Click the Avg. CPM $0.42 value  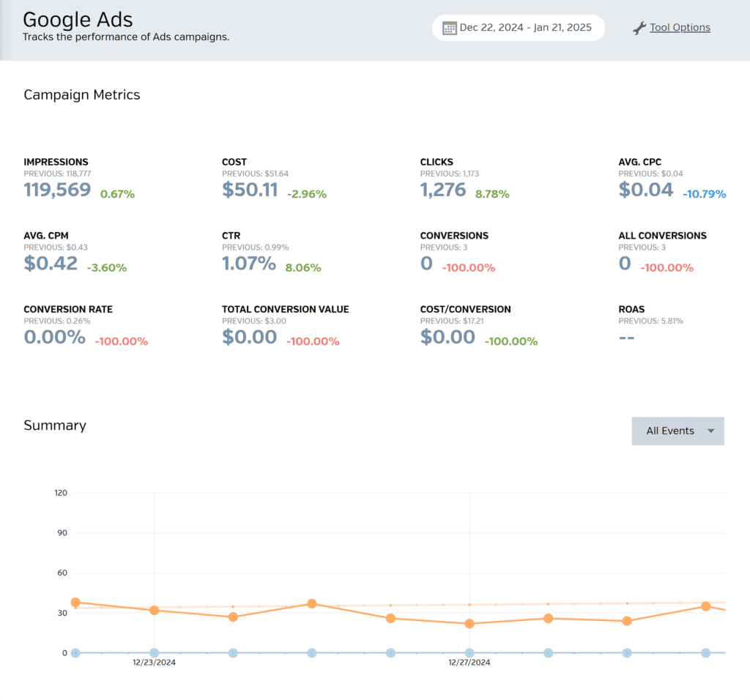pos(51,264)
